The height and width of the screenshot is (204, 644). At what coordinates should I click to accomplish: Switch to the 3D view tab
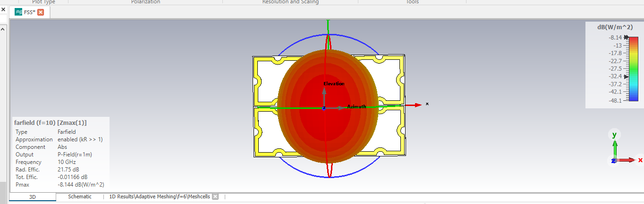tap(33, 196)
